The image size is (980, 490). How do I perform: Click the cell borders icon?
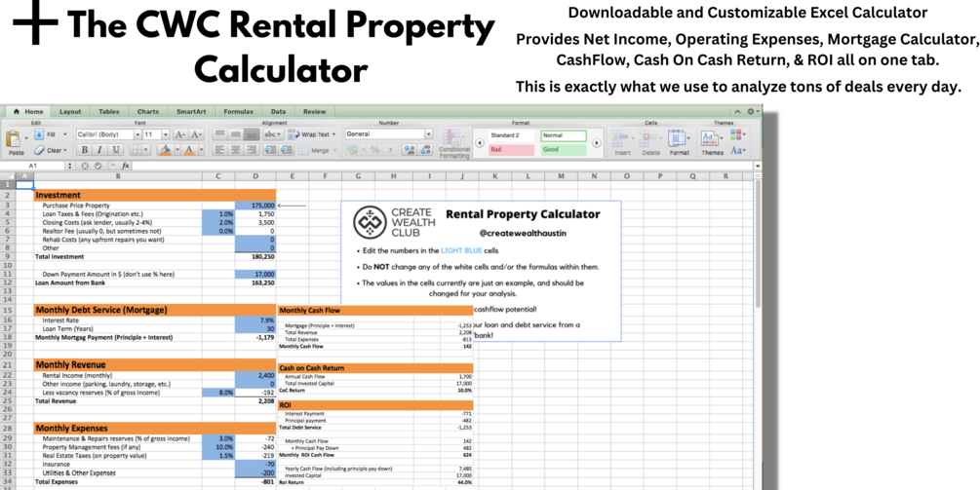(135, 150)
